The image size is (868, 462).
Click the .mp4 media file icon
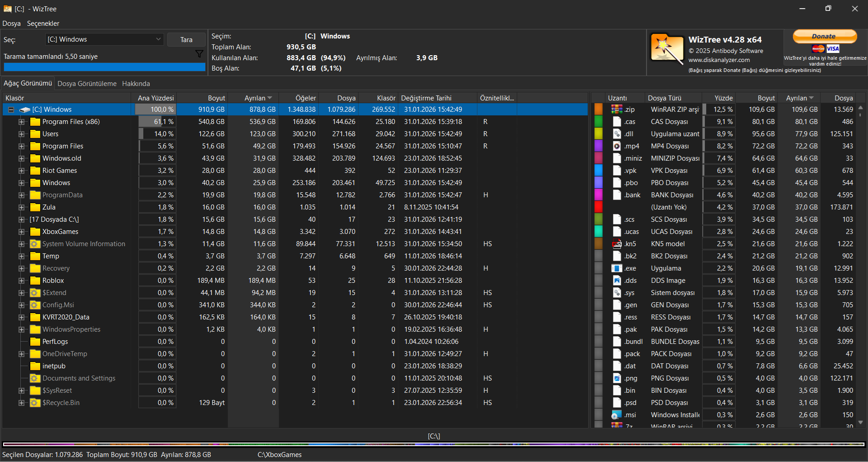[x=617, y=146]
